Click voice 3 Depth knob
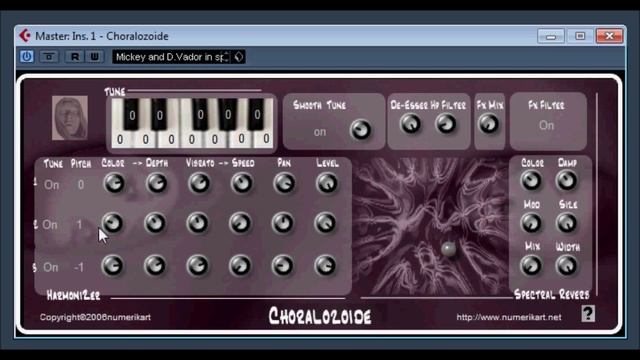Viewport: 640px width, 360px height. (155, 266)
